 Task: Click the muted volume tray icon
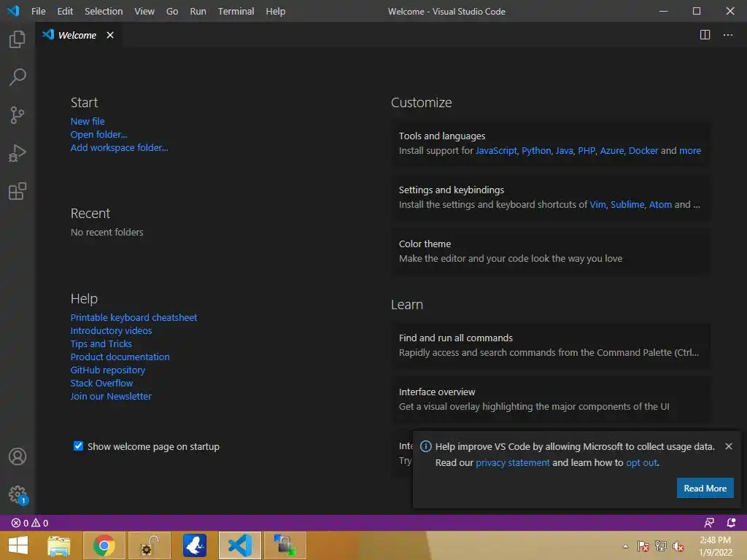(x=678, y=546)
